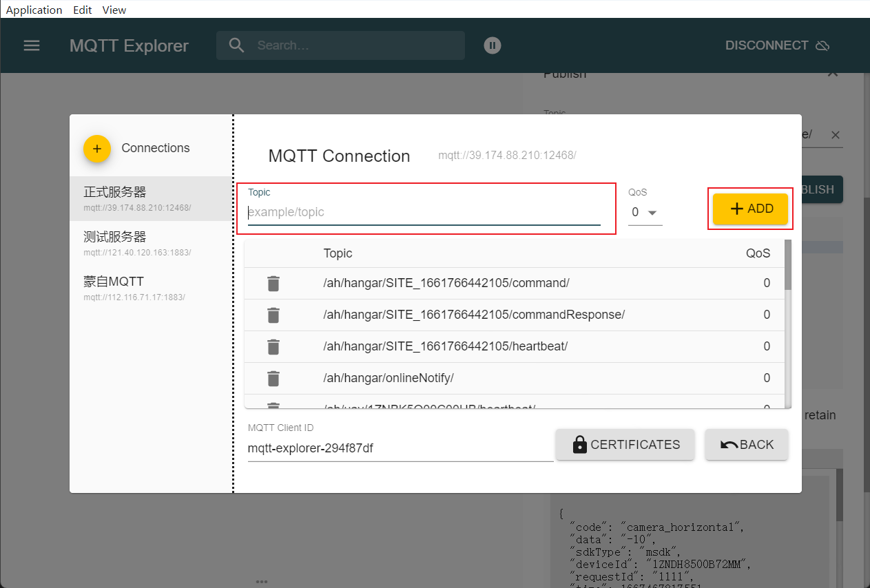Image resolution: width=870 pixels, height=588 pixels.
Task: Click the ADD subscription button
Action: click(750, 209)
